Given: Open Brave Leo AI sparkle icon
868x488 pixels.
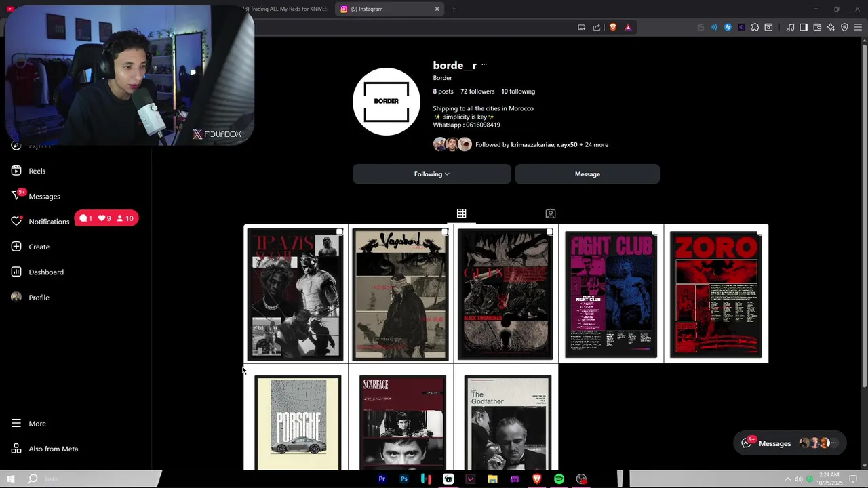Looking at the screenshot, I should point(831,27).
